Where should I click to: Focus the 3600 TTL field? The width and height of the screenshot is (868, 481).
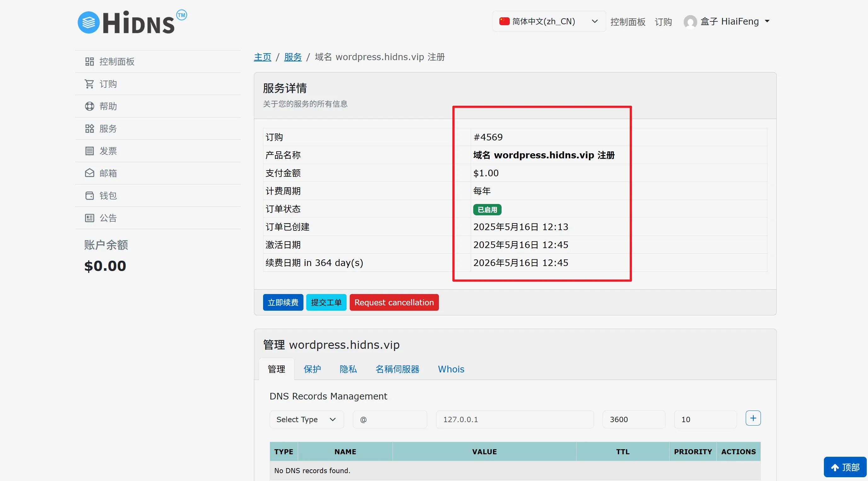click(634, 419)
